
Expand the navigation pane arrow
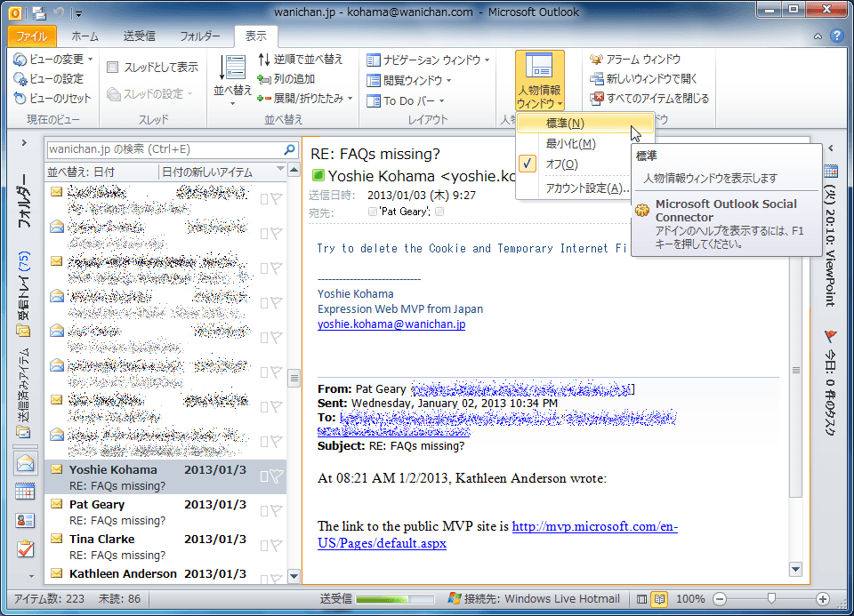(x=24, y=142)
